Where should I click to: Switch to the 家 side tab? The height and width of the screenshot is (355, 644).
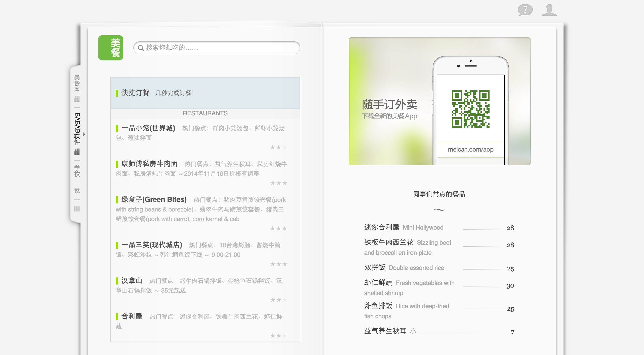pyautogui.click(x=77, y=191)
